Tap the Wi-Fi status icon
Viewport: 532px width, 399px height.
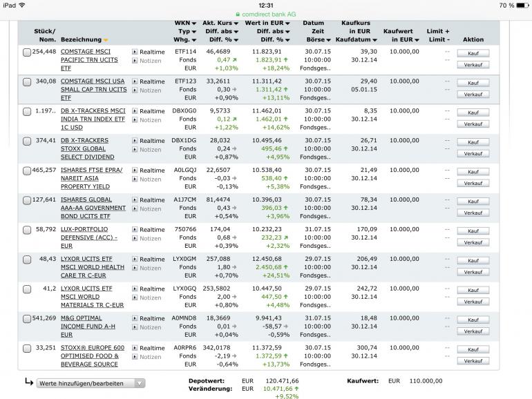coord(22,5)
